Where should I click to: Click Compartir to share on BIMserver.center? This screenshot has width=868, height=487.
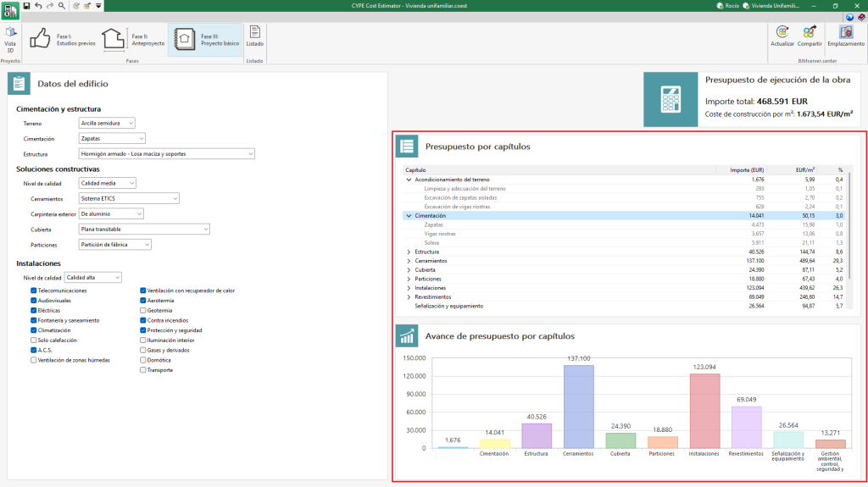coord(810,36)
